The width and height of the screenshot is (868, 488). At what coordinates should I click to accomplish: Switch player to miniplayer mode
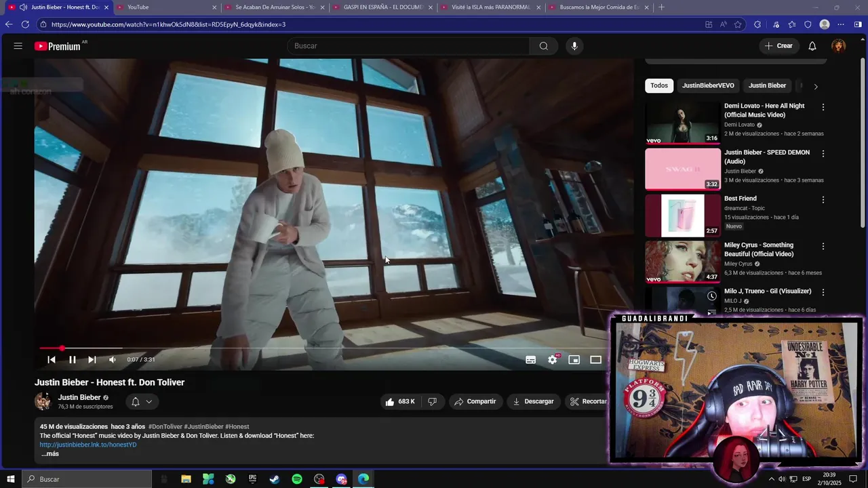[x=574, y=360]
